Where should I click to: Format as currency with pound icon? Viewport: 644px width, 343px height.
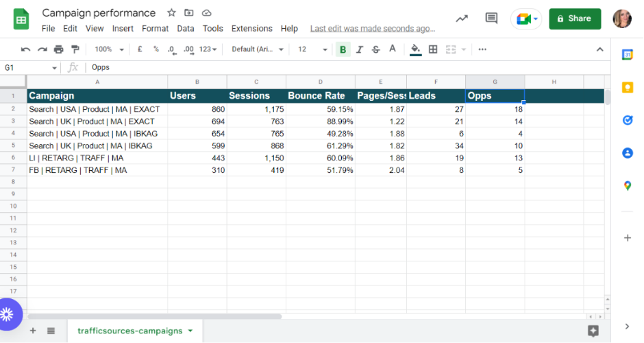pos(140,49)
